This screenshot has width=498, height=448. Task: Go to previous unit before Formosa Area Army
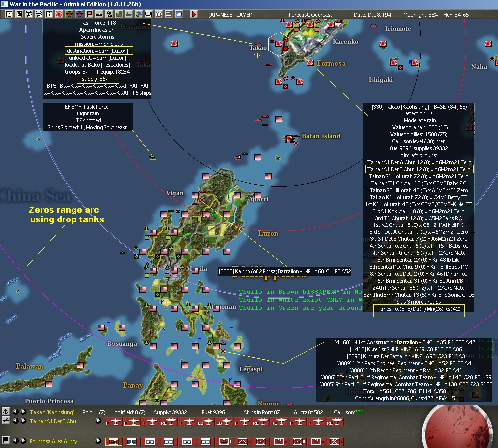[x=15, y=441]
